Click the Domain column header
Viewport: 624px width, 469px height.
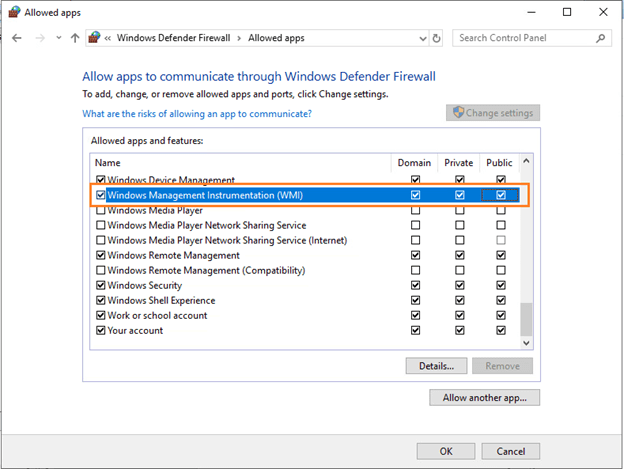point(414,163)
